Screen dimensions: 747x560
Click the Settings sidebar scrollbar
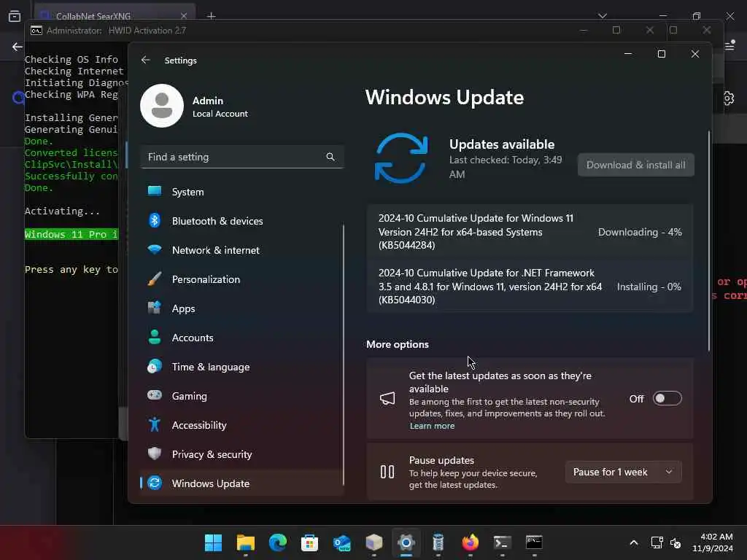344,355
